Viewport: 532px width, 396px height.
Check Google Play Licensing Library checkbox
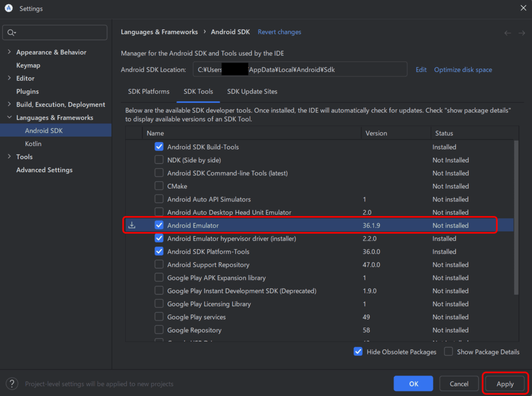coord(159,304)
